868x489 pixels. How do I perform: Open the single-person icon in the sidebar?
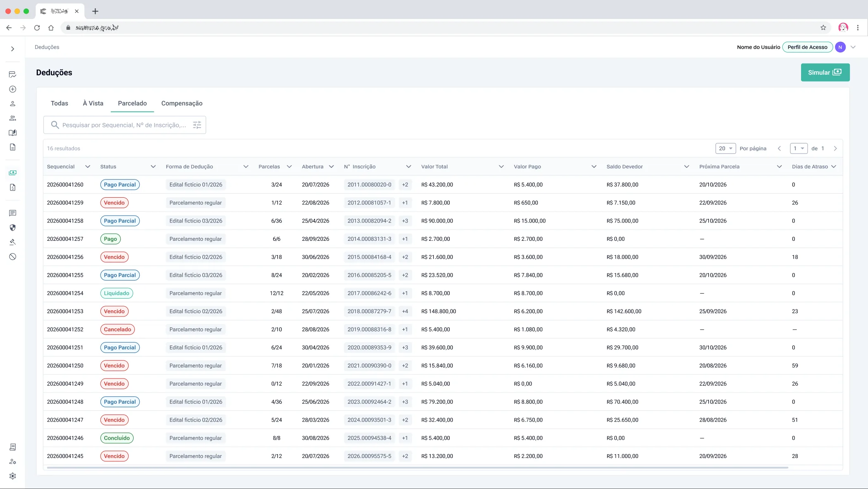tap(13, 104)
